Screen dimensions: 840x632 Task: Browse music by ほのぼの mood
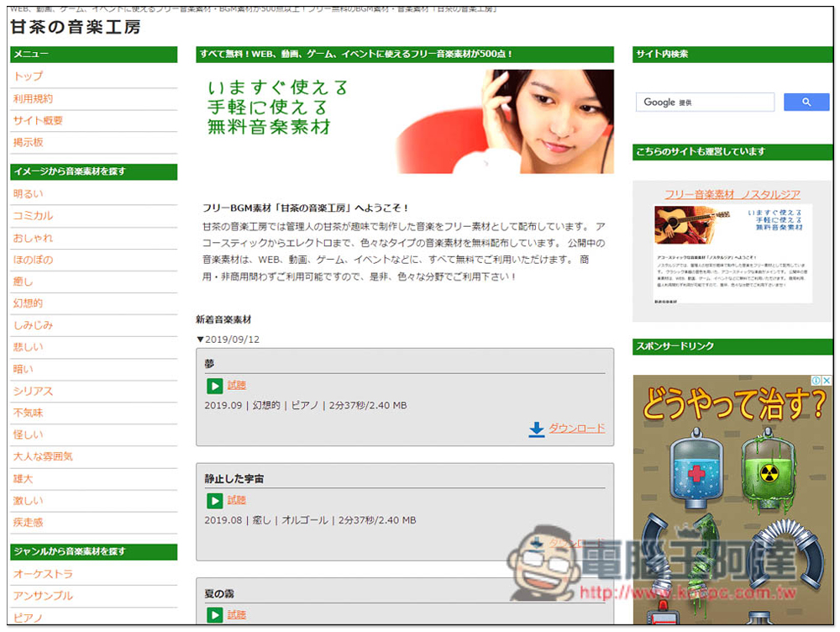point(33,260)
